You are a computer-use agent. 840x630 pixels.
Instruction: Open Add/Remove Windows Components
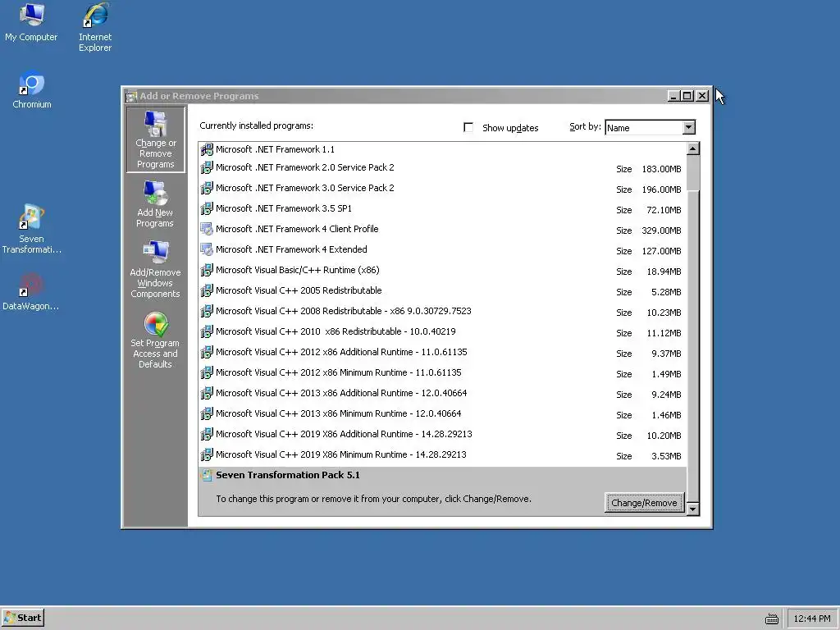[x=155, y=269]
